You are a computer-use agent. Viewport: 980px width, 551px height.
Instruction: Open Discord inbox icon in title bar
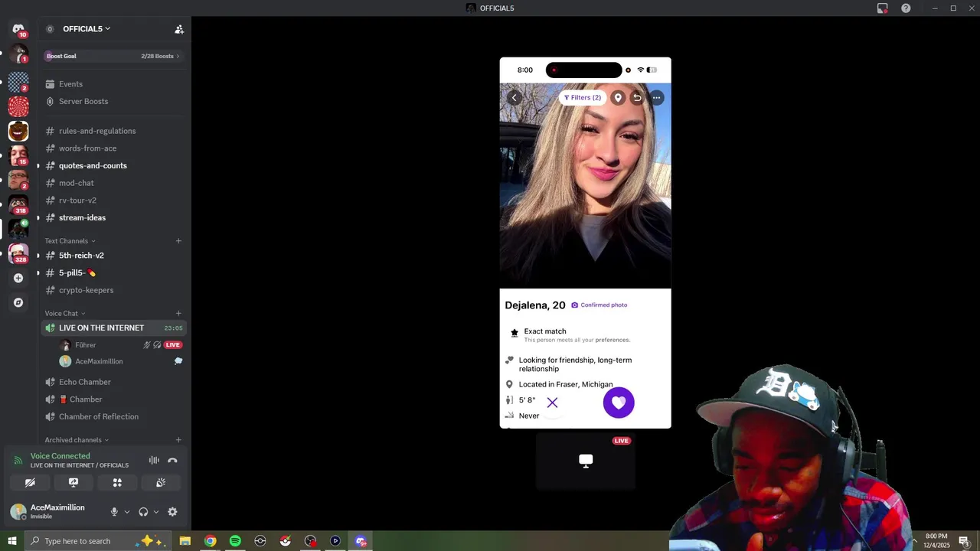[883, 8]
